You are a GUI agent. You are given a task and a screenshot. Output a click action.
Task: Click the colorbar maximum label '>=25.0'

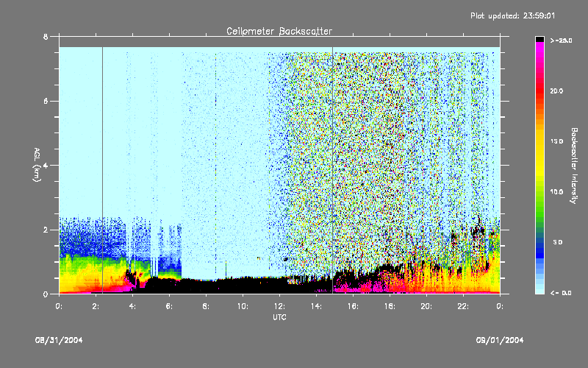[561, 40]
